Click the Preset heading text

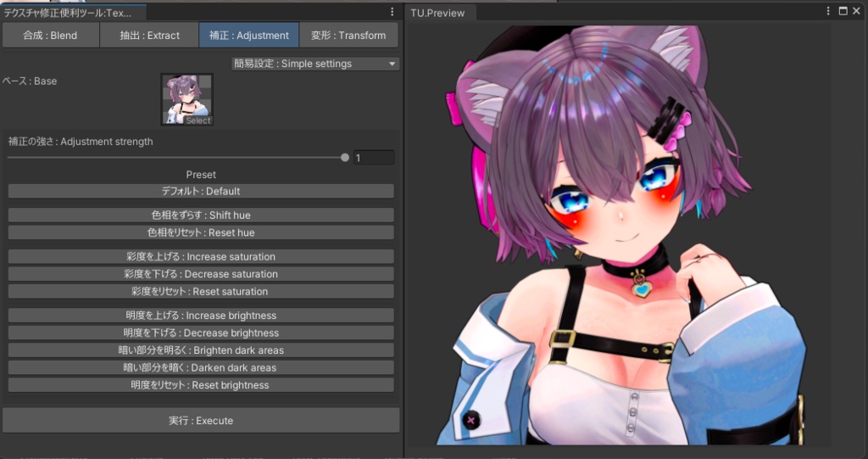point(201,175)
